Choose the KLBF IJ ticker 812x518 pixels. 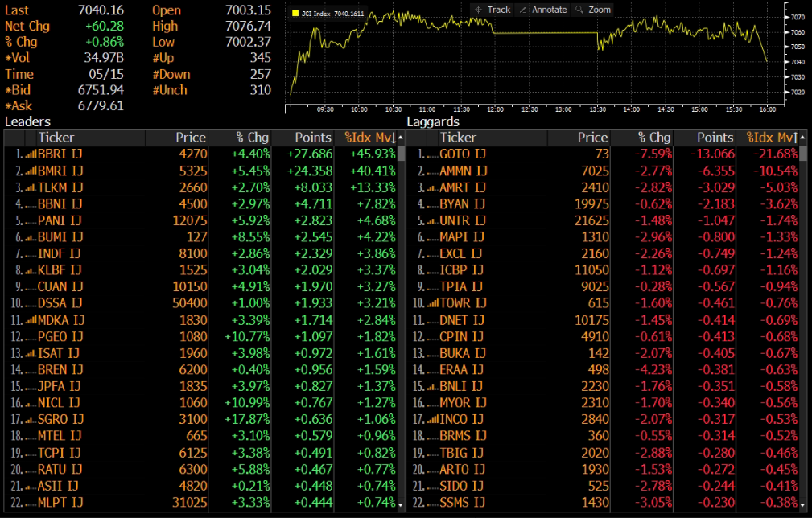pyautogui.click(x=59, y=270)
